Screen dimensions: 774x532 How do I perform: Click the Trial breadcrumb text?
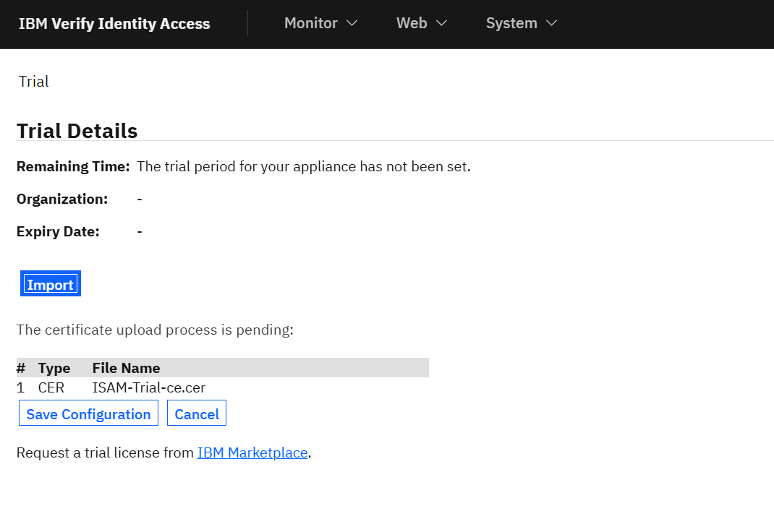point(33,82)
